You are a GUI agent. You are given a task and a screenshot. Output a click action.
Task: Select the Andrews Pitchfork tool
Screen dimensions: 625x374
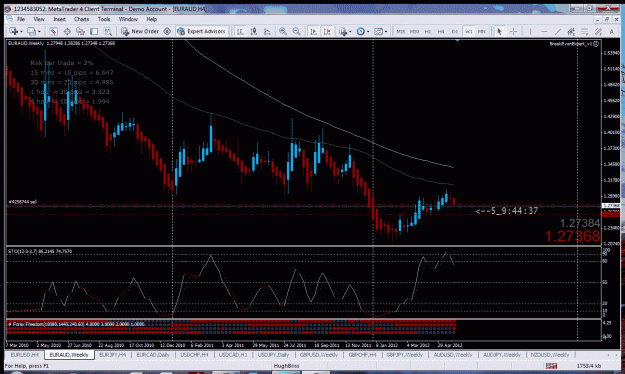click(x=598, y=31)
